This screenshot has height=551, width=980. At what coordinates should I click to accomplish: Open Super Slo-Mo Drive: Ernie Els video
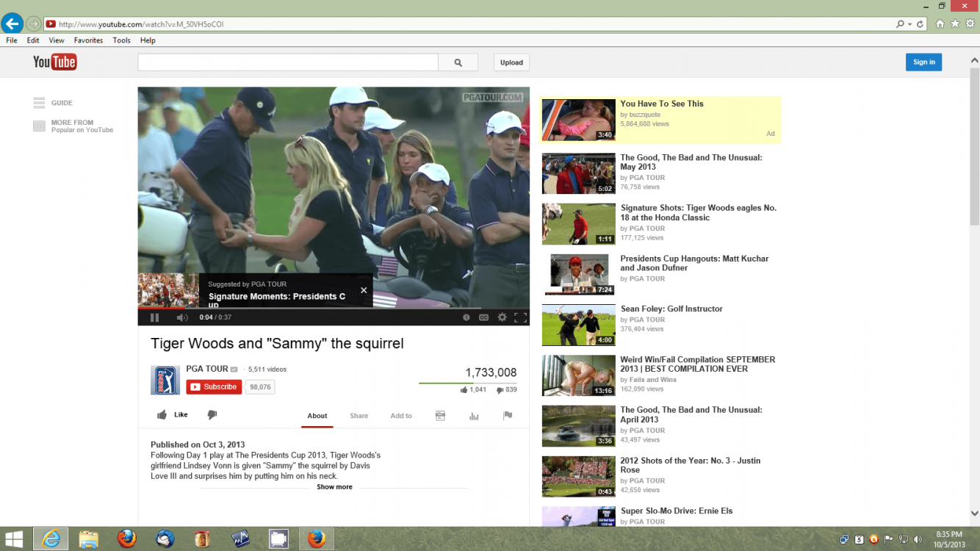tap(677, 511)
